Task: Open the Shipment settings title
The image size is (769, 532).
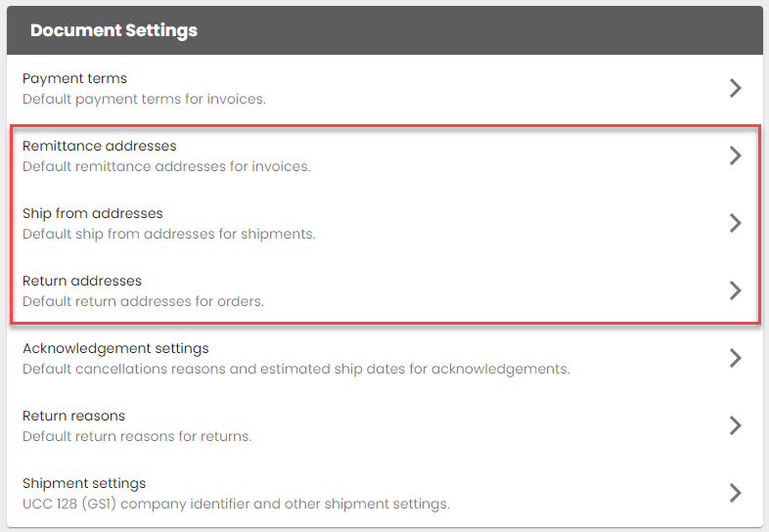Action: click(84, 483)
